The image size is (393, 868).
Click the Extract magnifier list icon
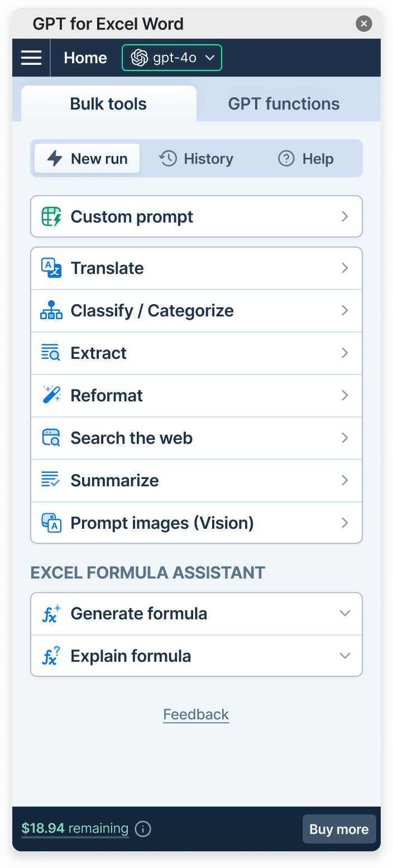[x=51, y=353]
